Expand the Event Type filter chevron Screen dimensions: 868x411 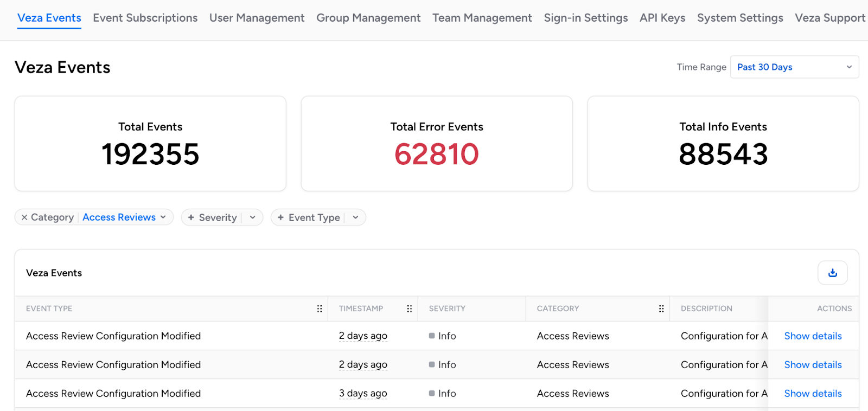[x=356, y=217]
